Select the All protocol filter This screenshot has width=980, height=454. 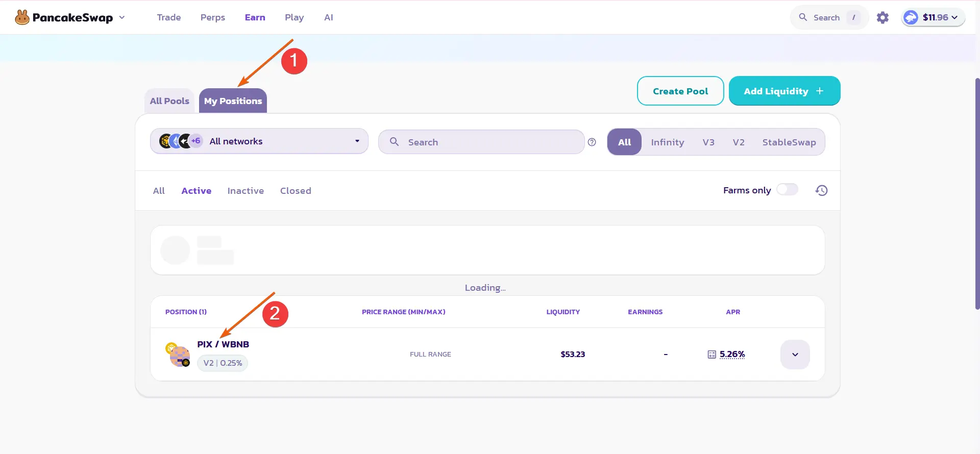(x=624, y=142)
